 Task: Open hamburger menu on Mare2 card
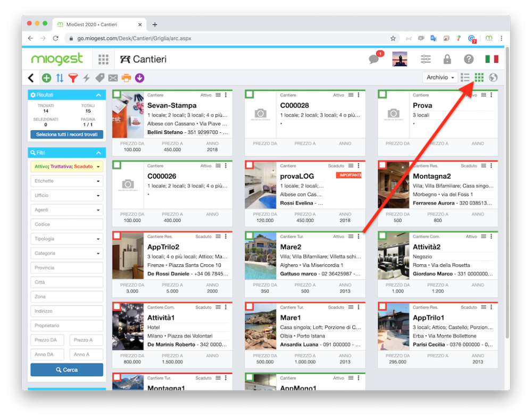351,237
